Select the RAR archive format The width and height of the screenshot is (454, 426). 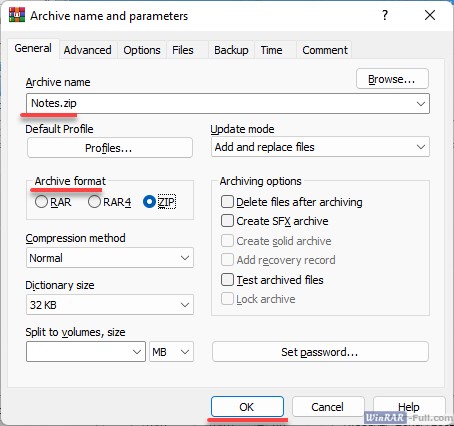[53, 202]
